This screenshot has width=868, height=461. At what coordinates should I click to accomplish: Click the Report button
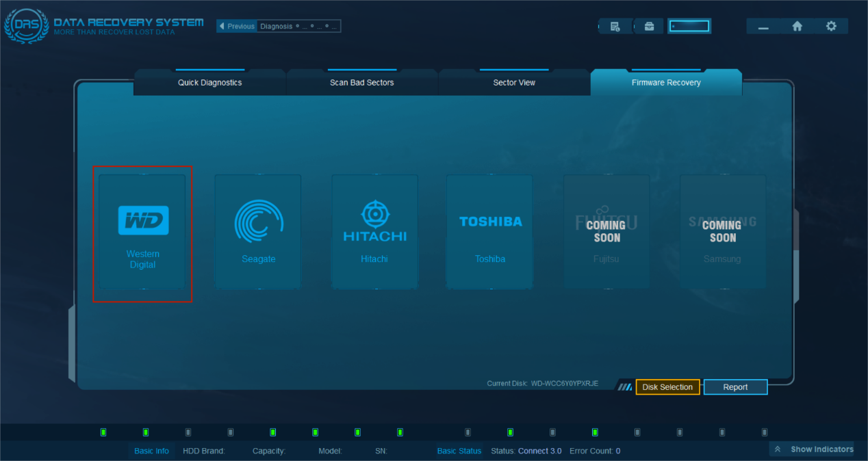[736, 387]
